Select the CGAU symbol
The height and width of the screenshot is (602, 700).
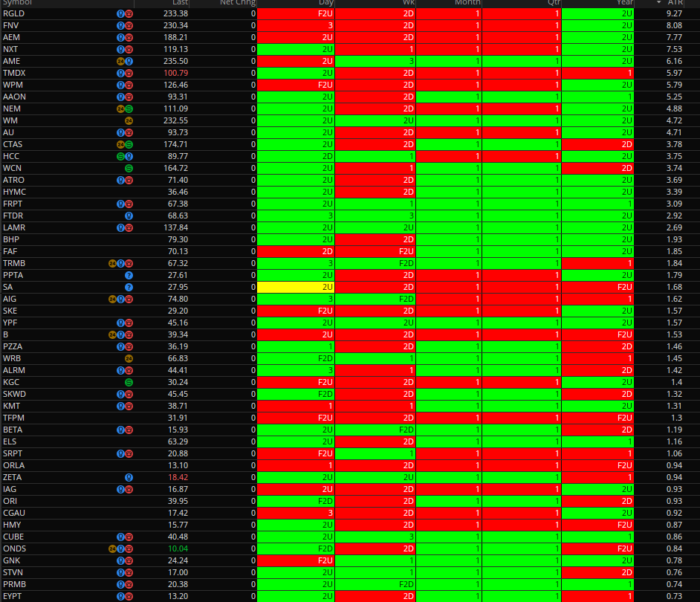click(14, 513)
